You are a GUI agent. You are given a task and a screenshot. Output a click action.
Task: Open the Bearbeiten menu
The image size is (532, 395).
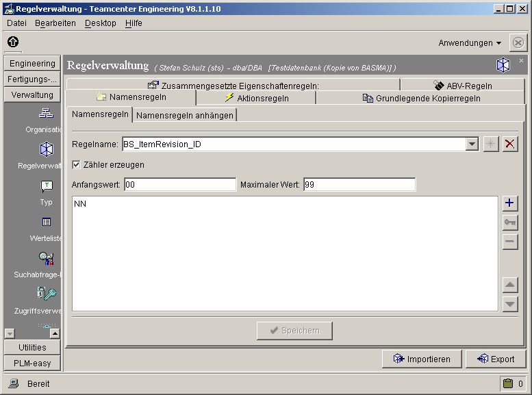pos(55,23)
